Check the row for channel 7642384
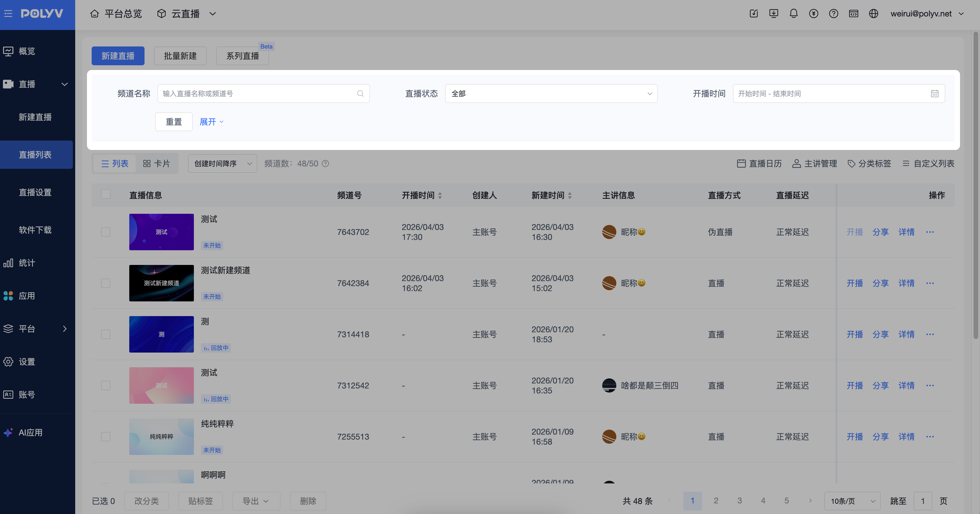 (x=106, y=283)
